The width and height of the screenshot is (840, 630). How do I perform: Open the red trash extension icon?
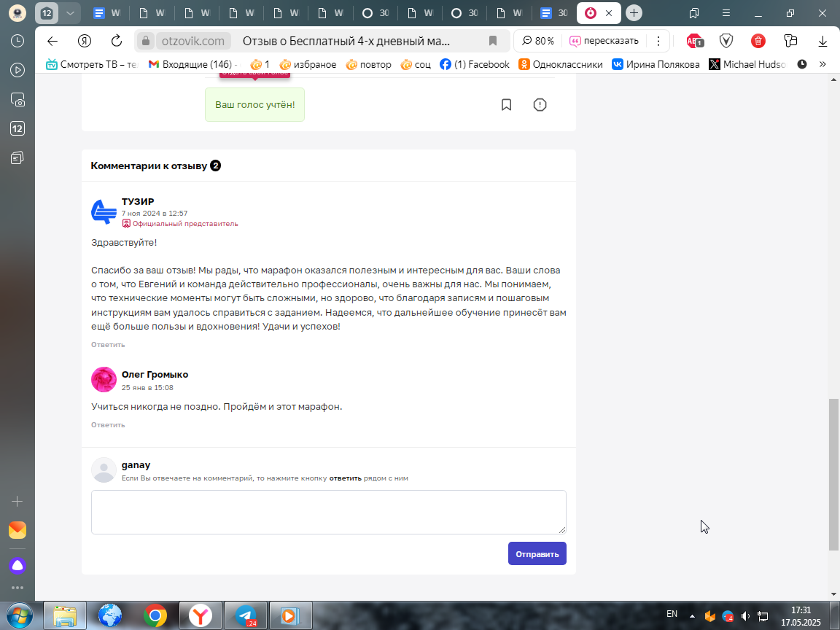point(758,41)
